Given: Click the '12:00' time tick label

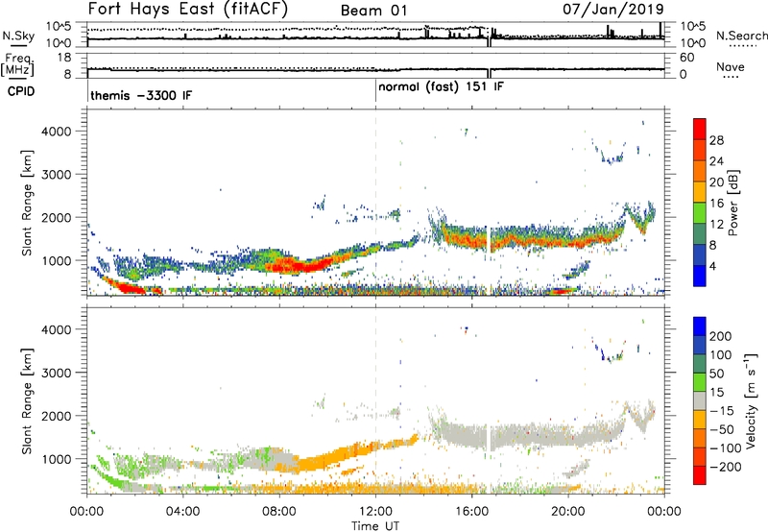Looking at the screenshot, I should coord(375,512).
